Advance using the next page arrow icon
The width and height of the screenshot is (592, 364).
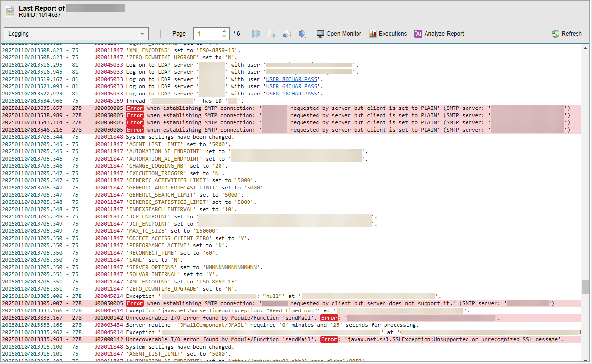(287, 34)
